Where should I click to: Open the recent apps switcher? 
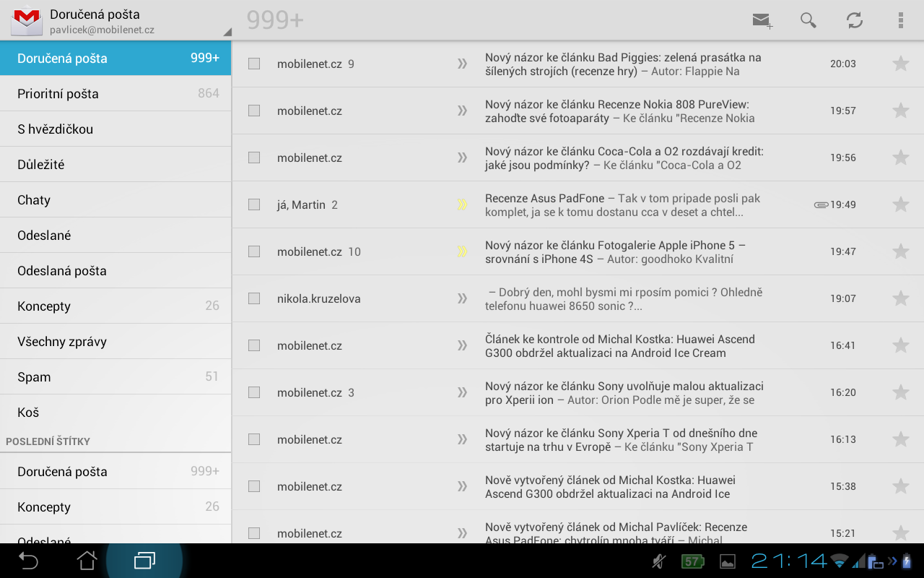144,561
